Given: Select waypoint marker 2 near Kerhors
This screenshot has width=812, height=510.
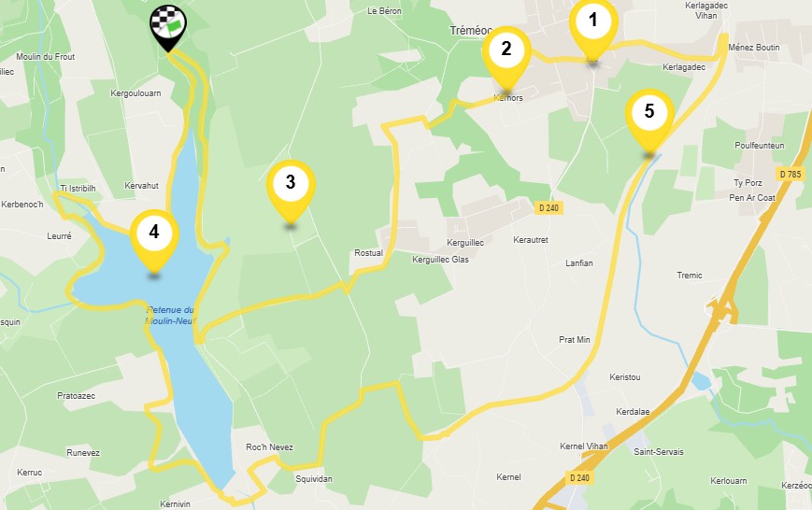Looking at the screenshot, I should pyautogui.click(x=506, y=59).
